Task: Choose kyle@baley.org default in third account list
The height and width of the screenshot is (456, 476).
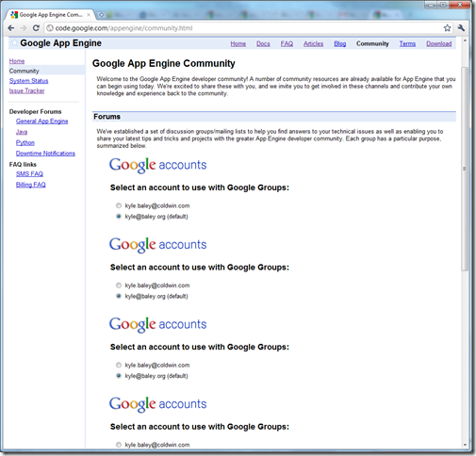Action: tap(119, 376)
